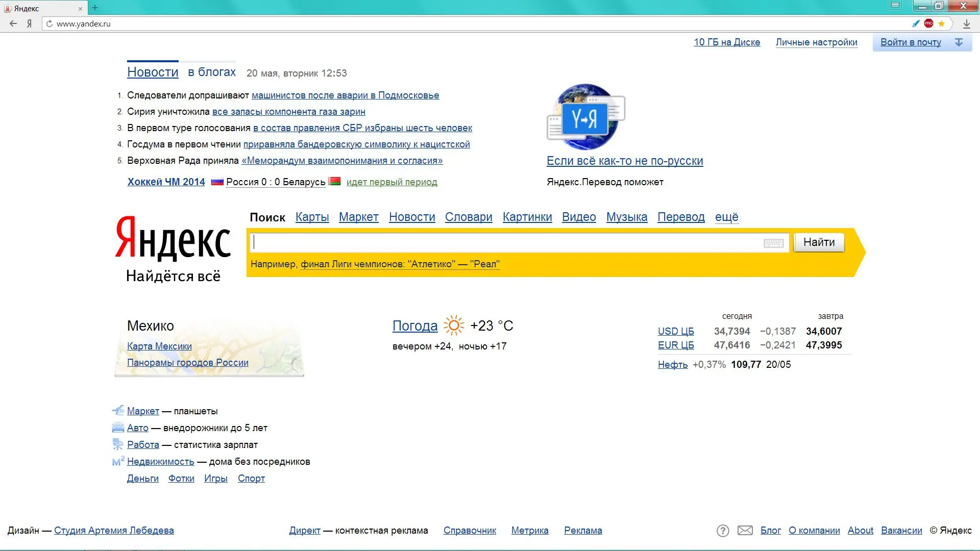Screen dimensions: 980x551
Task: Open a new tab with the plus button
Action: (x=95, y=8)
